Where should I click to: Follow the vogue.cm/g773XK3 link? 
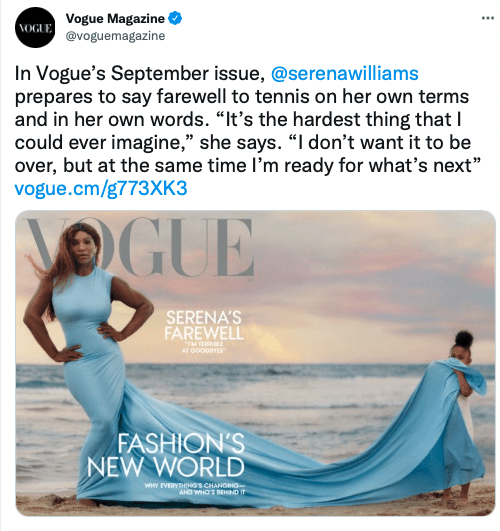pyautogui.click(x=101, y=188)
